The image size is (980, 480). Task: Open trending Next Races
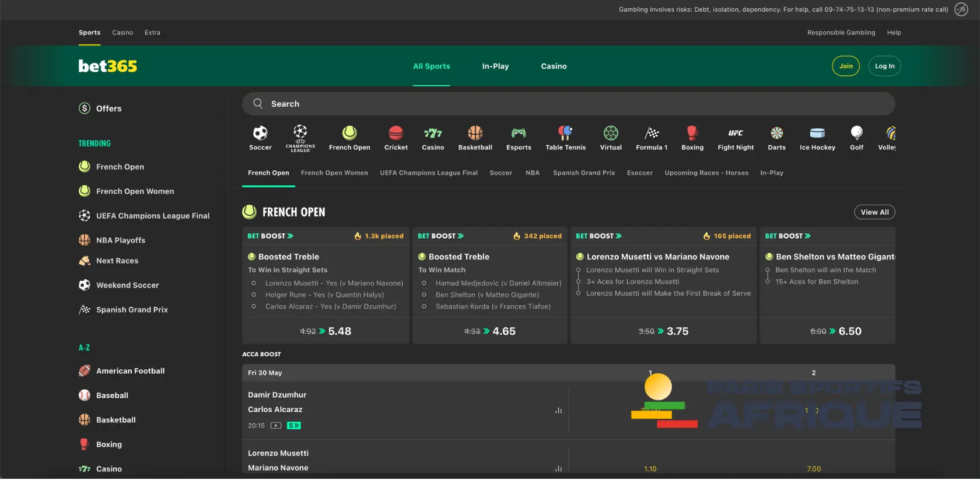pyautogui.click(x=108, y=261)
